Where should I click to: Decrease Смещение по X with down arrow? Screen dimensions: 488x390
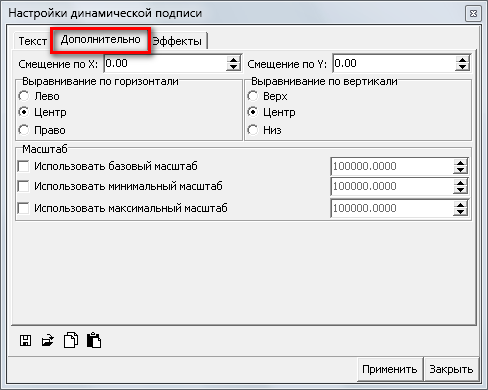(234, 67)
